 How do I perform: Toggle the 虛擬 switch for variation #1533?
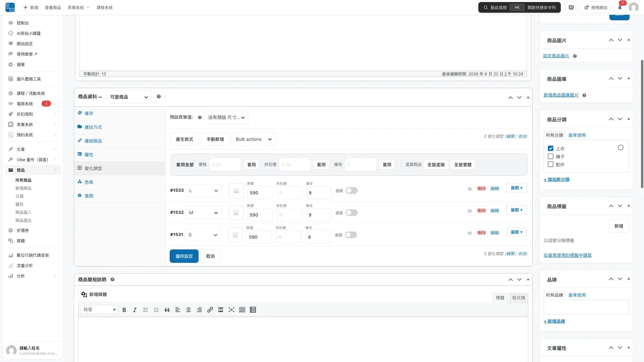(352, 191)
